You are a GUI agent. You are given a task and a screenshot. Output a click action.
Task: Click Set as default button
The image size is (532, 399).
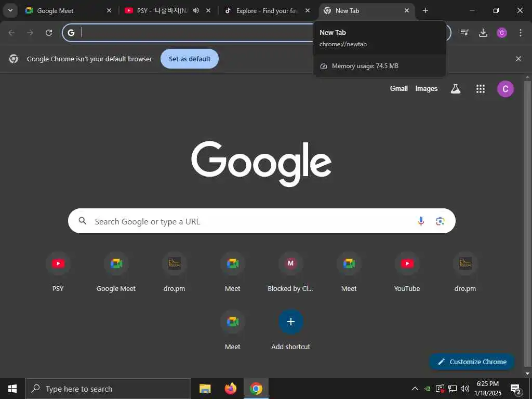(190, 59)
